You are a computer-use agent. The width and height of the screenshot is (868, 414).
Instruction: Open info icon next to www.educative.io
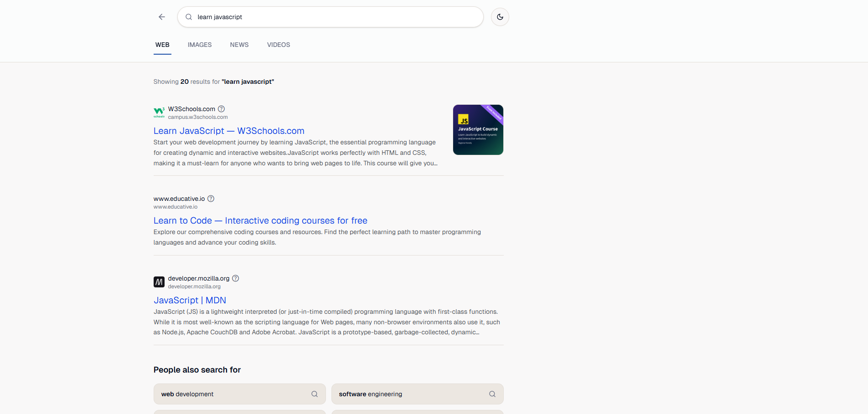pyautogui.click(x=211, y=199)
